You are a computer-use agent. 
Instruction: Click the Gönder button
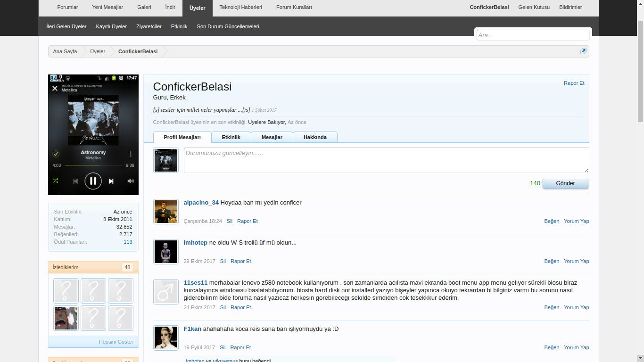tap(565, 183)
